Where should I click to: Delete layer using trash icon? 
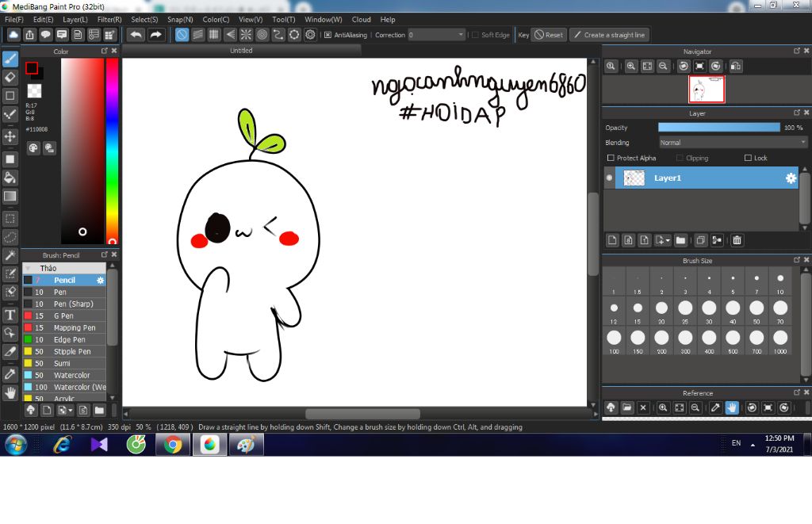pyautogui.click(x=737, y=240)
